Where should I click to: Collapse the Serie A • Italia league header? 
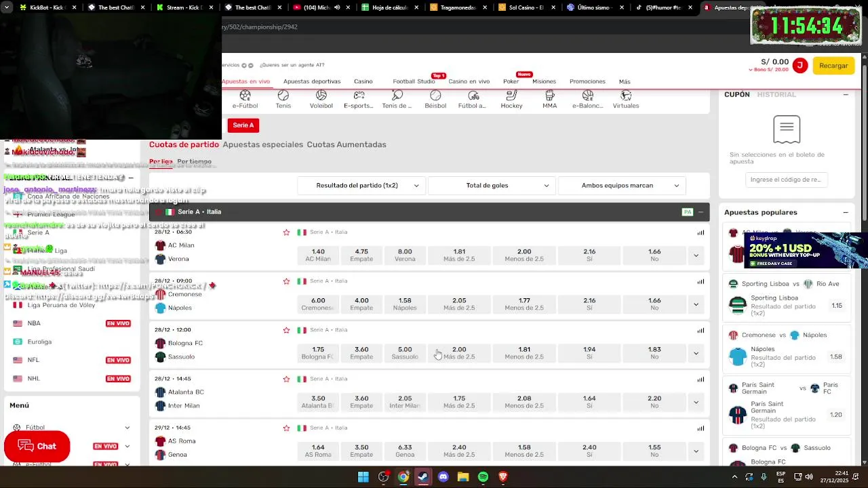point(701,212)
